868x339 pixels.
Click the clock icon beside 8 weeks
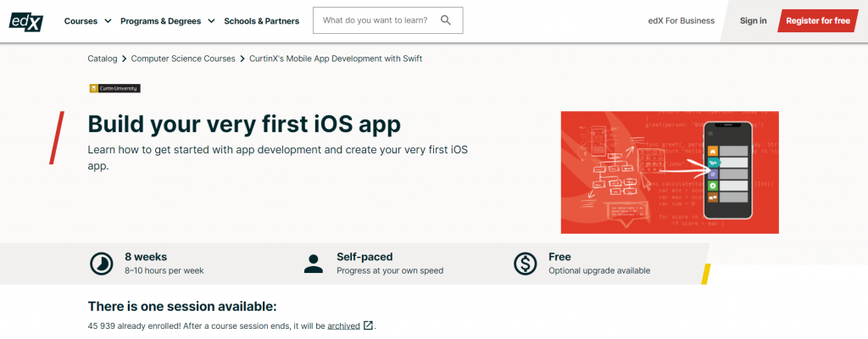[102, 264]
